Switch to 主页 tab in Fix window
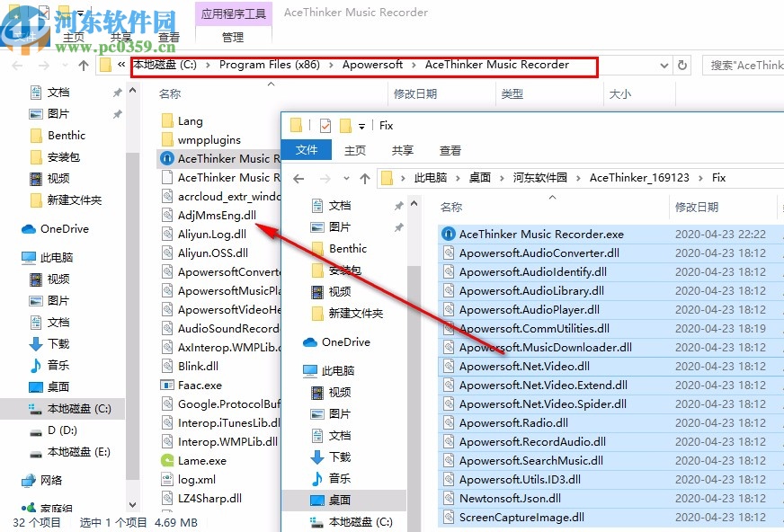The height and width of the screenshot is (532, 784). click(x=355, y=150)
